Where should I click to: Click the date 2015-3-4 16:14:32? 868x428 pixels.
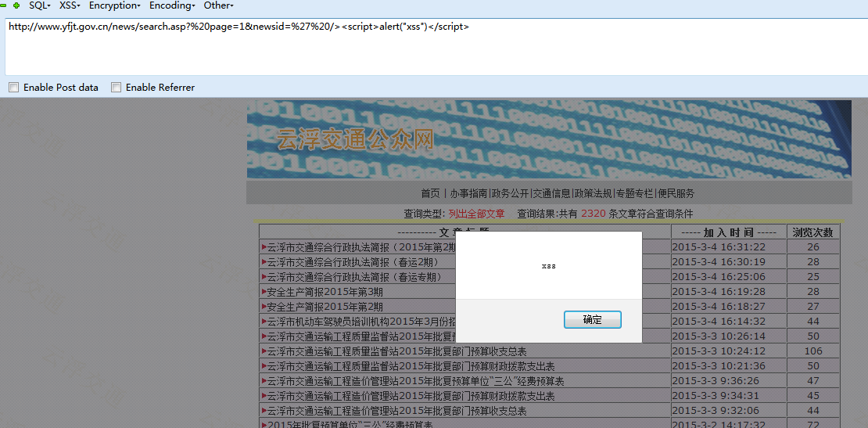[x=719, y=322]
